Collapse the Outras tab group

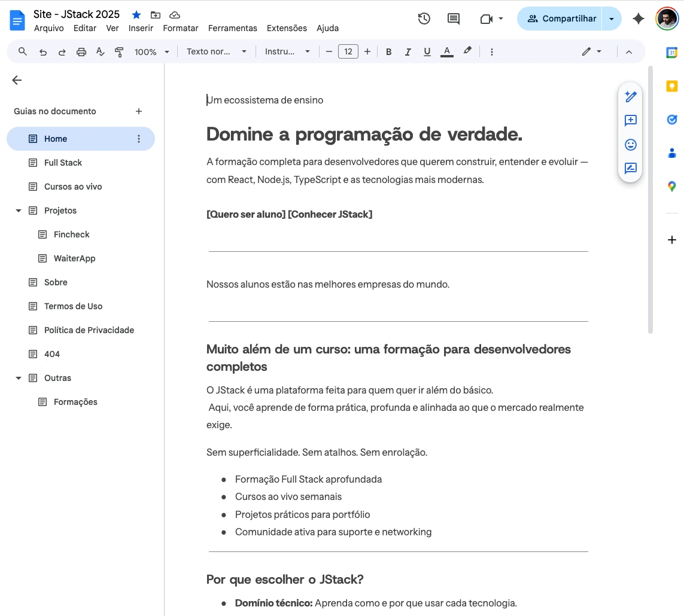click(19, 378)
